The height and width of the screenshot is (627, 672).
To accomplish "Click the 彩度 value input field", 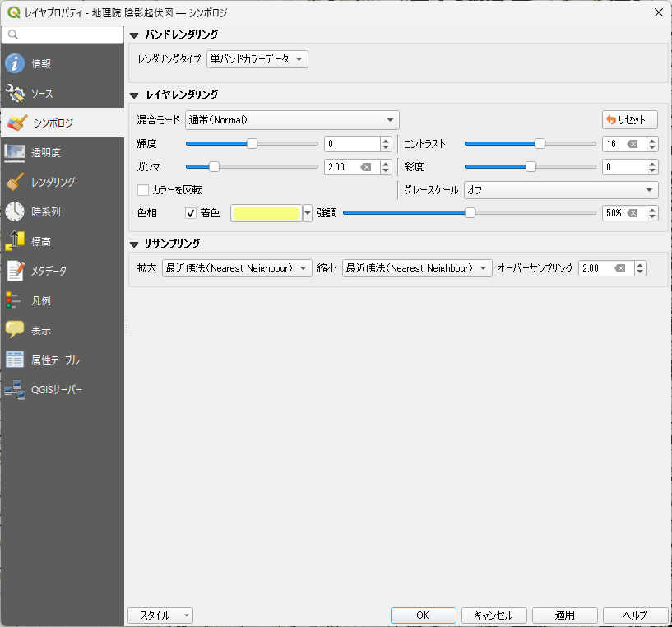I will click(x=624, y=167).
